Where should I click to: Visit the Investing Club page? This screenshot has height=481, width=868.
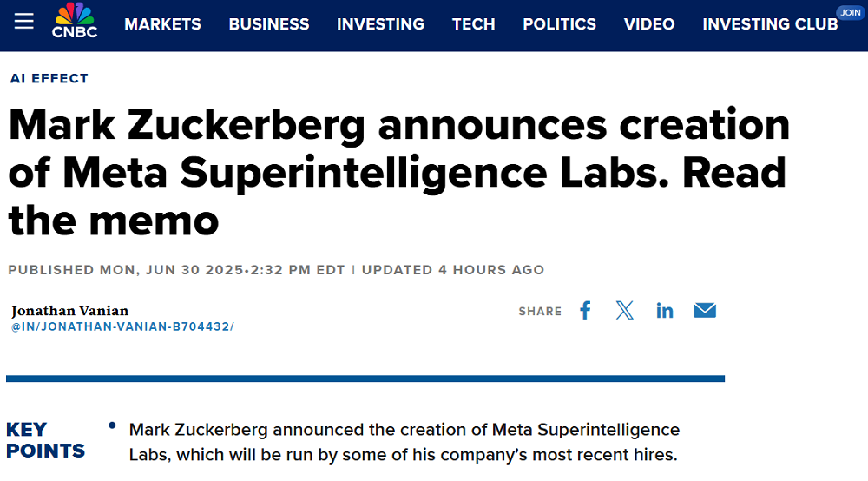[770, 24]
